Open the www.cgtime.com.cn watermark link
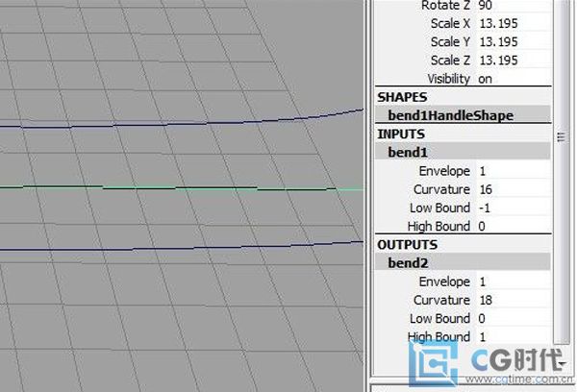 click(x=517, y=381)
